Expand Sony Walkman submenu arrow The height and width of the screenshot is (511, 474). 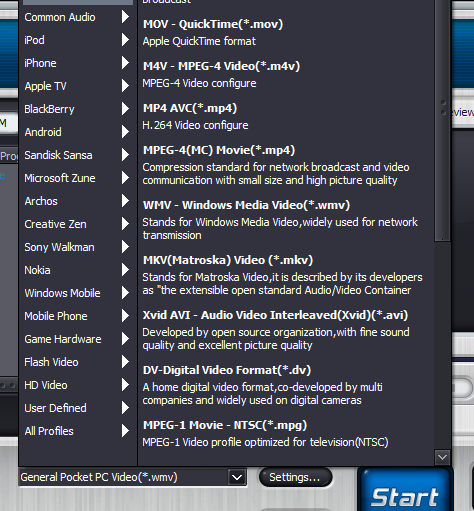pyautogui.click(x=125, y=247)
